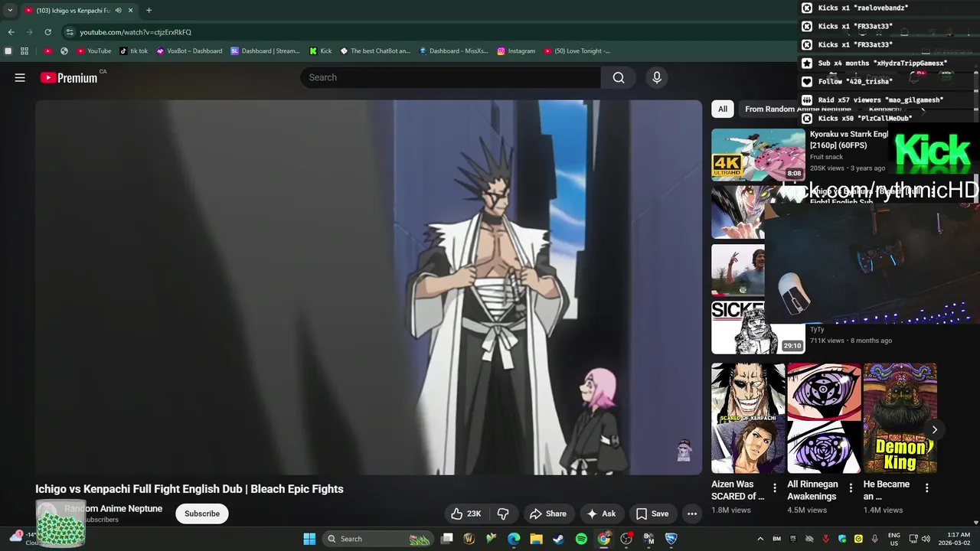Click the address bar URL

136,32
